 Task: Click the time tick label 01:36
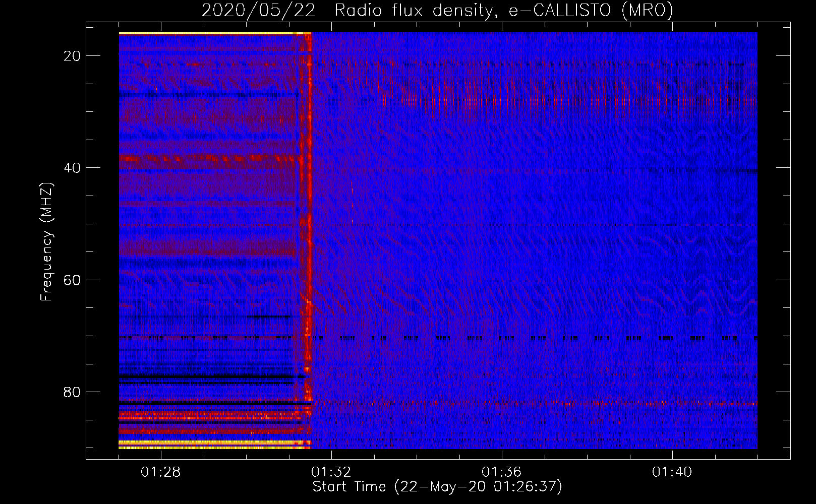pos(502,472)
